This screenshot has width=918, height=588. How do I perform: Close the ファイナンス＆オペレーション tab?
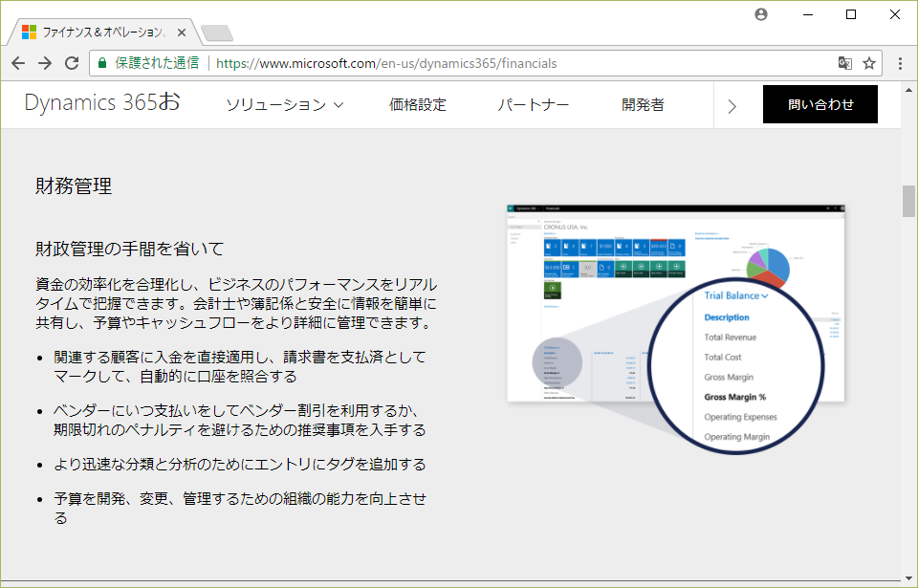pos(182,33)
